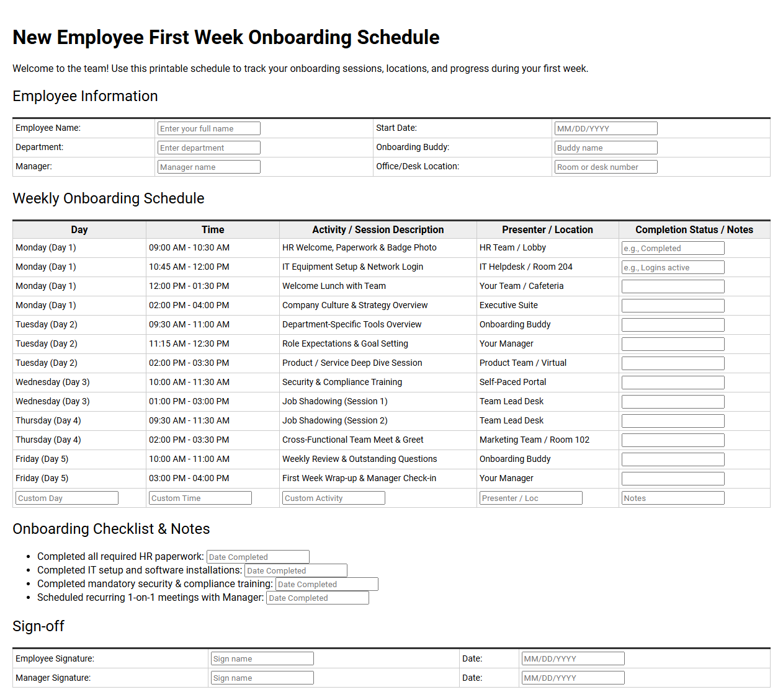This screenshot has width=783, height=700.
Task: Click the '03:00 PM - 04:00 PM' time cell
Action: coord(213,478)
